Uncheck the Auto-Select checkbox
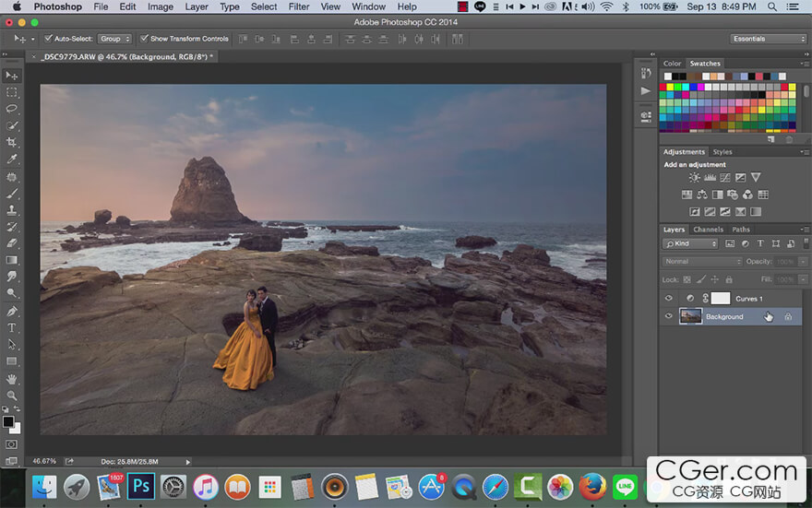Viewport: 812px width, 508px height. coord(49,39)
